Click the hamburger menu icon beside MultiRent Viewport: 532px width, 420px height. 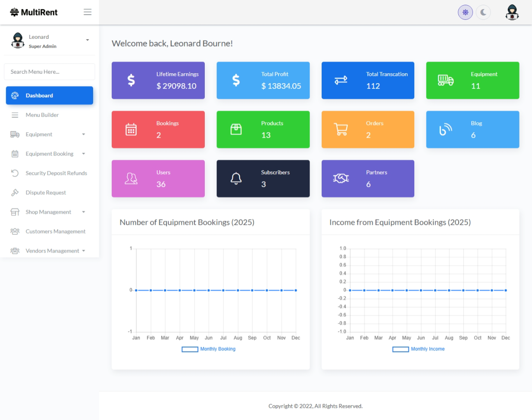click(x=88, y=12)
